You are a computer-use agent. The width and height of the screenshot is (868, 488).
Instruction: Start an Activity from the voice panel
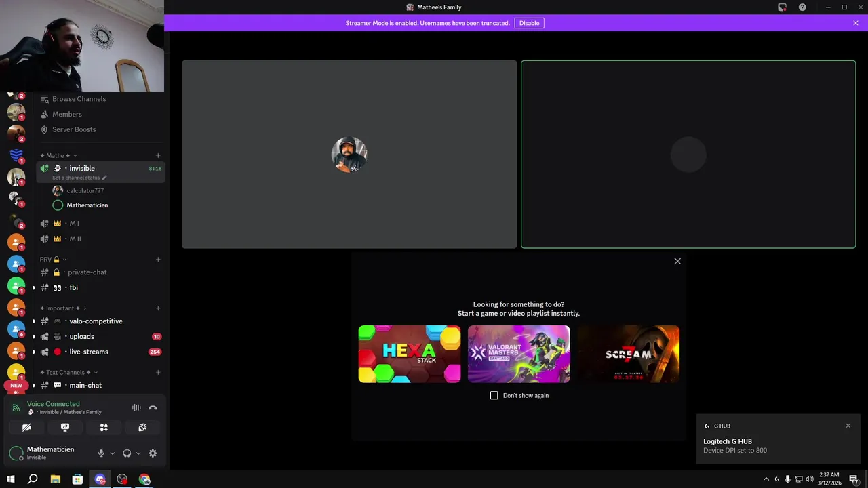tap(104, 428)
